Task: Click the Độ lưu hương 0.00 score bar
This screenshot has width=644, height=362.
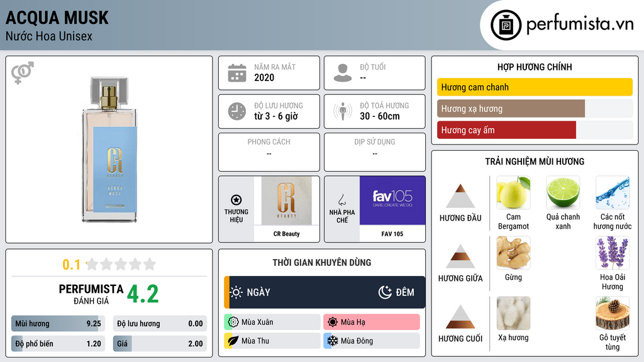Action: [x=160, y=324]
